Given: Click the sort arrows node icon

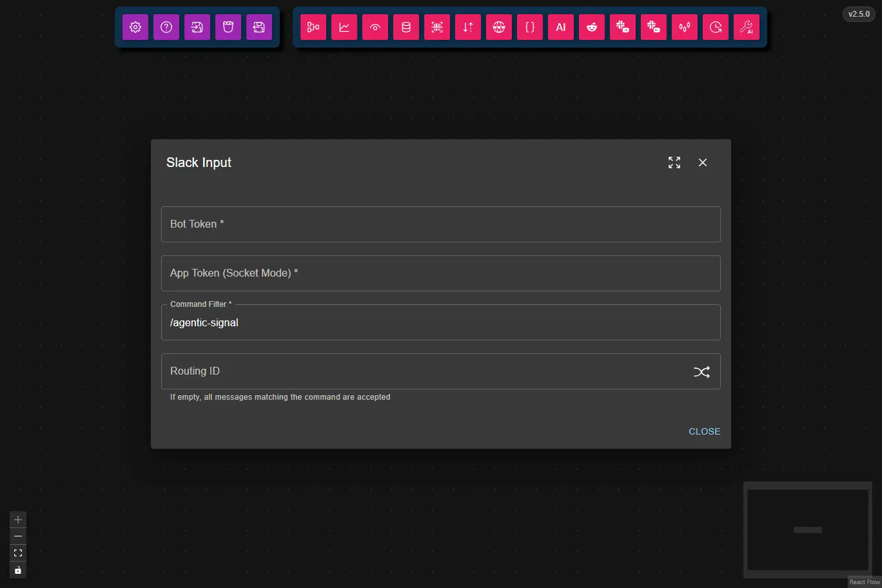Looking at the screenshot, I should point(468,27).
